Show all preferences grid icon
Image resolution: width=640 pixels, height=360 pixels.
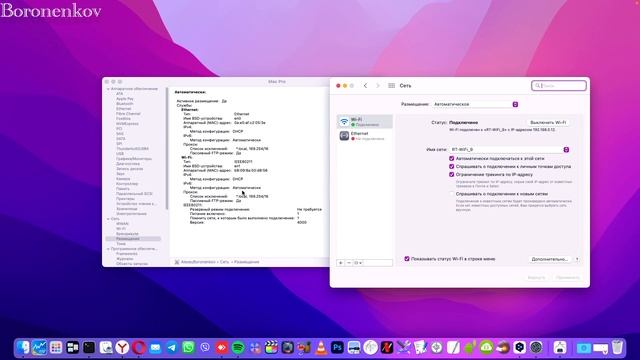coord(391,86)
